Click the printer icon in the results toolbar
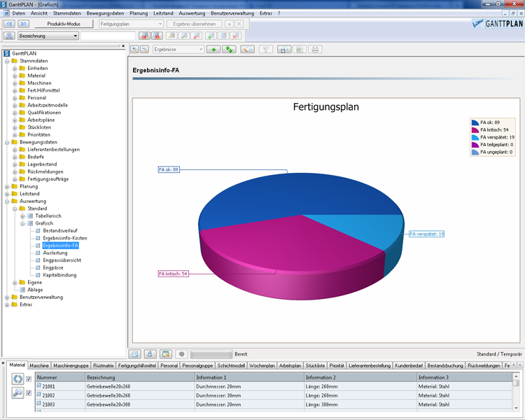The image size is (525, 420). click(x=315, y=50)
